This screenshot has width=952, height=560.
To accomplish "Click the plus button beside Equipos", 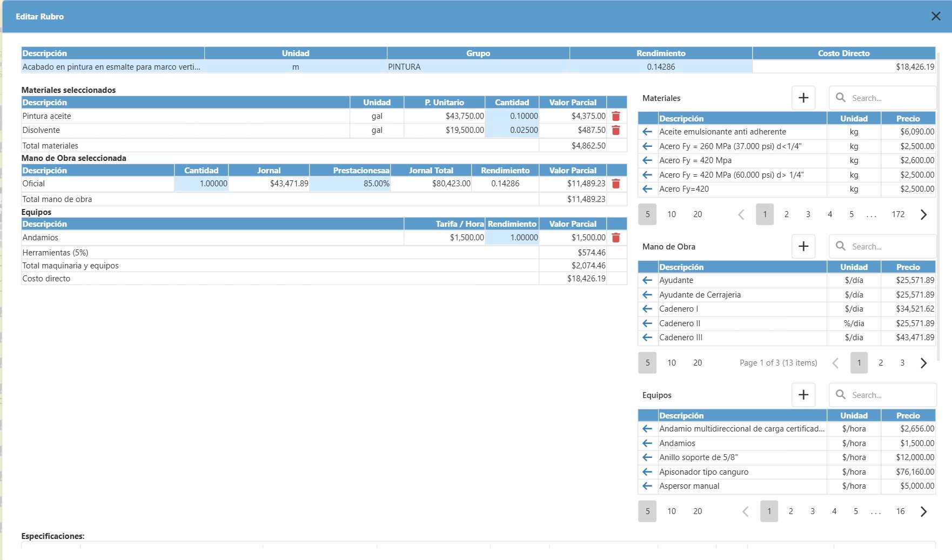I will point(803,395).
